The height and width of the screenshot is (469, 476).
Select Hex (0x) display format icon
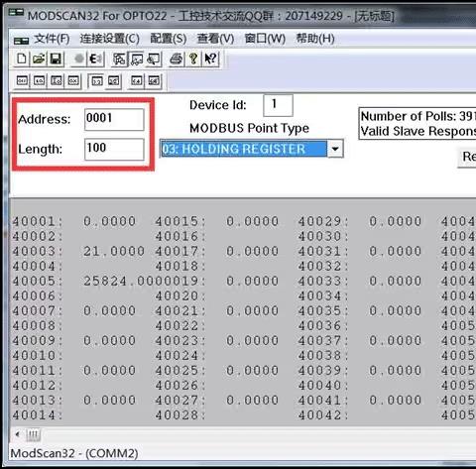coord(73,80)
